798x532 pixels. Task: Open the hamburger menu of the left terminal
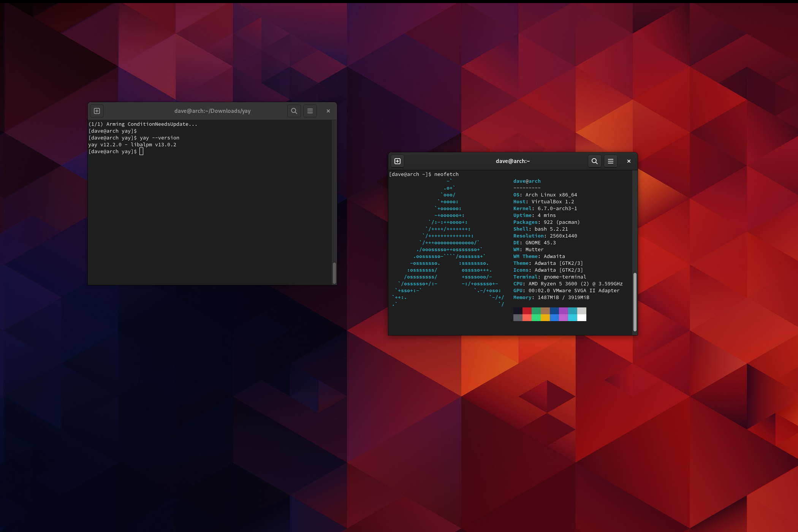click(x=310, y=111)
